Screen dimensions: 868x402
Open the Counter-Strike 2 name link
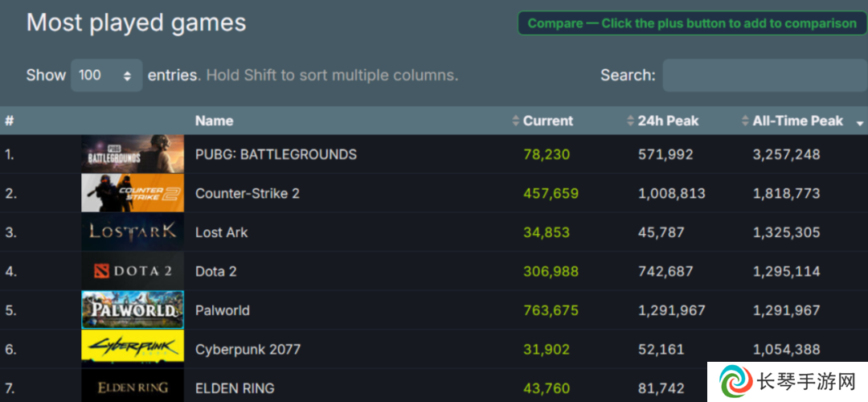(x=248, y=193)
